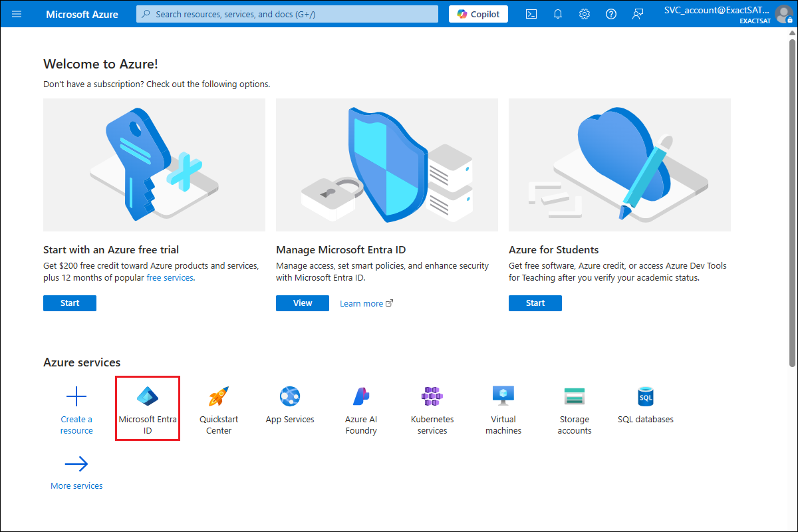Image resolution: width=798 pixels, height=532 pixels.
Task: Click View under Manage Microsoft Entra ID
Action: coord(303,303)
